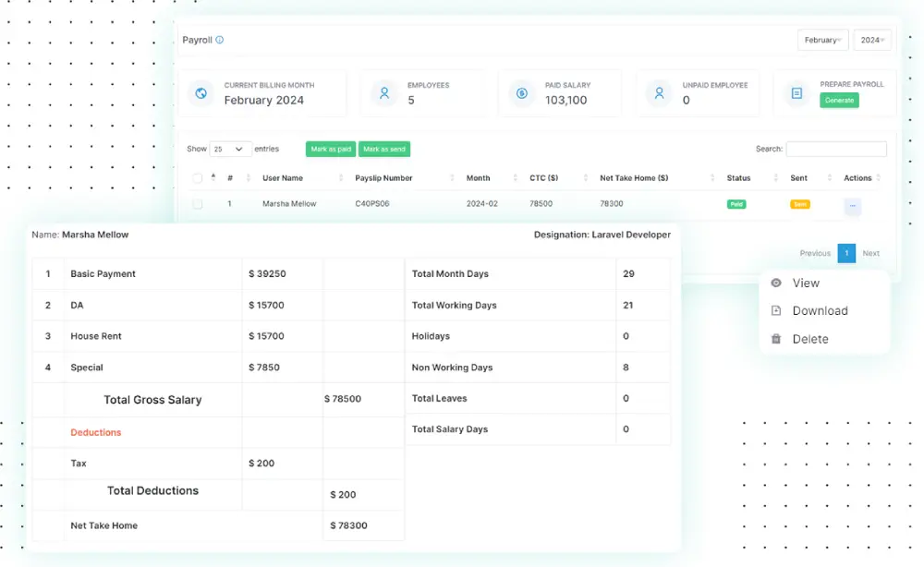Click the Payroll info icon
The height and width of the screenshot is (567, 924).
(x=220, y=40)
